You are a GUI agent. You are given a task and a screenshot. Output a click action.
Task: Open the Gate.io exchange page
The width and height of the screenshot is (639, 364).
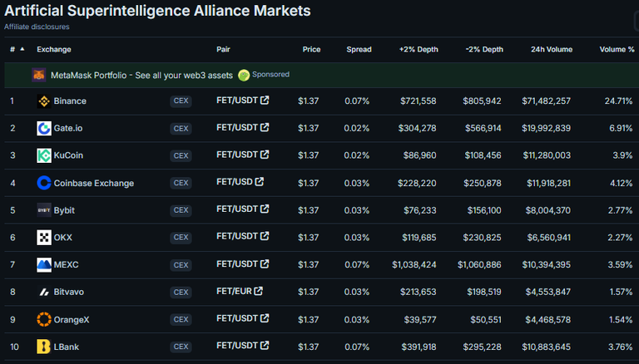pos(68,128)
